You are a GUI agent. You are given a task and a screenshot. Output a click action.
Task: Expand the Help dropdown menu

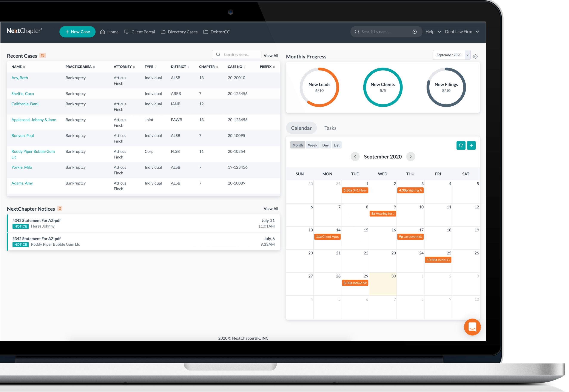tap(433, 32)
